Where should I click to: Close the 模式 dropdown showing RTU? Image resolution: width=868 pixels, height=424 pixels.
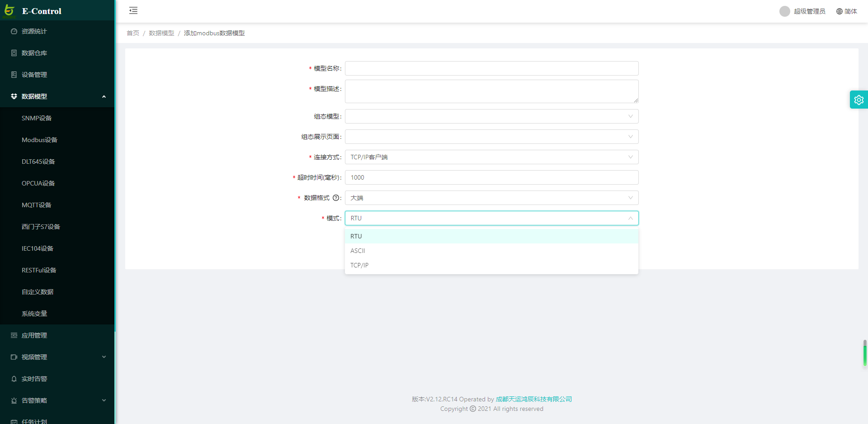tap(492, 218)
